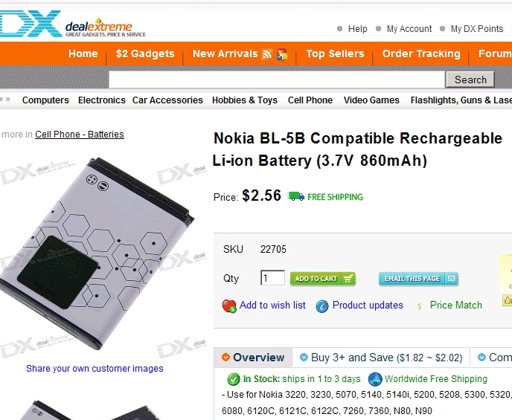The height and width of the screenshot is (420, 512).
Task: Focus the search text field
Action: (x=277, y=80)
